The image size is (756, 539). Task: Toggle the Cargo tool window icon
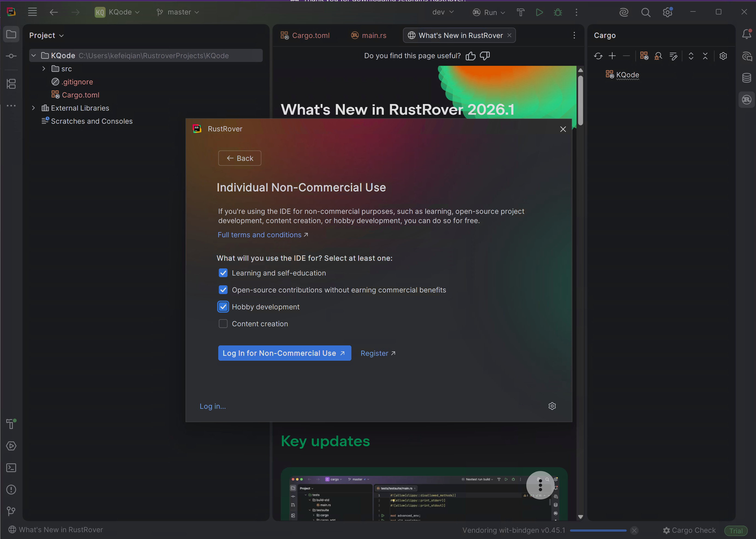pyautogui.click(x=747, y=100)
